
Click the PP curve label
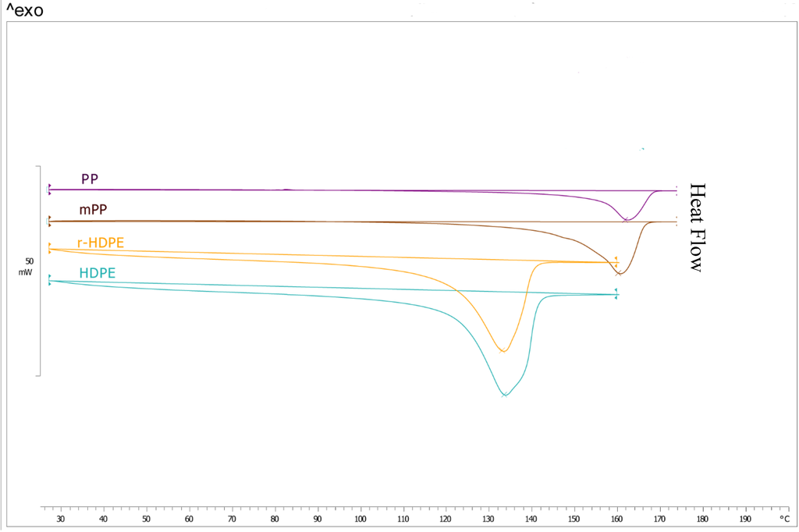90,179
